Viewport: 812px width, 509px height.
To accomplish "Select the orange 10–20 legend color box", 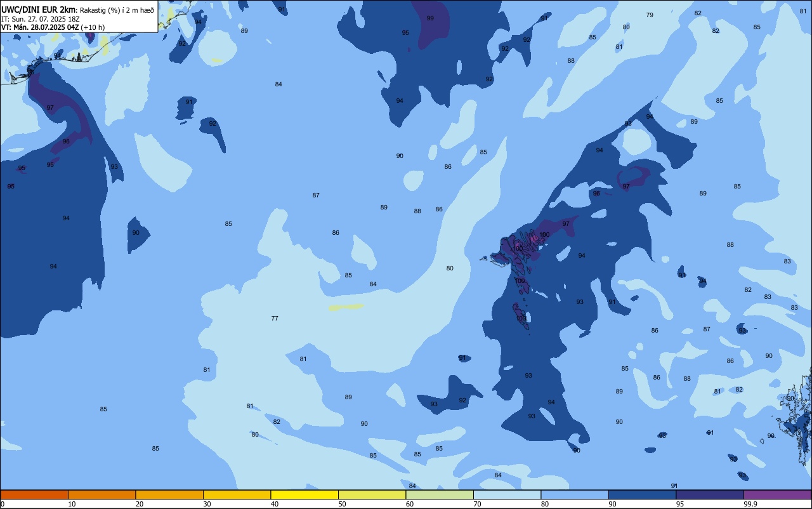I will (x=101, y=494).
